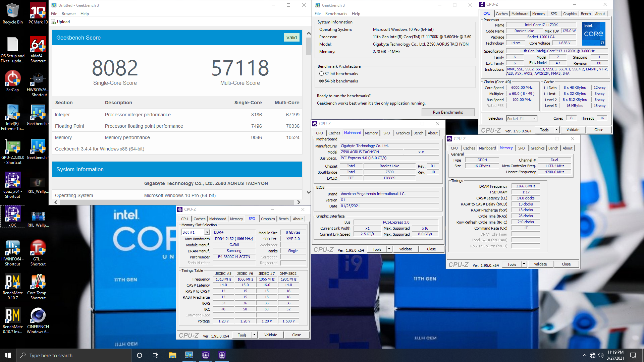Viewport: 644px width, 362px height.
Task: Launch the HWBOTx265 shortcut
Action: (38, 84)
